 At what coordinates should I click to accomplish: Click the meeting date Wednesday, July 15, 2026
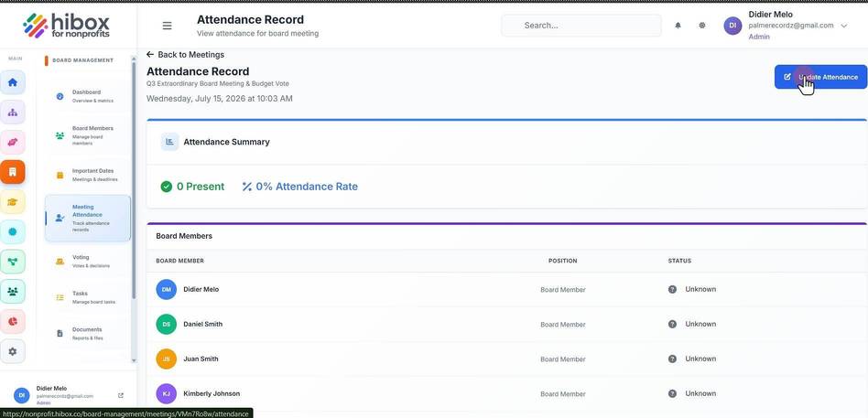click(x=220, y=99)
